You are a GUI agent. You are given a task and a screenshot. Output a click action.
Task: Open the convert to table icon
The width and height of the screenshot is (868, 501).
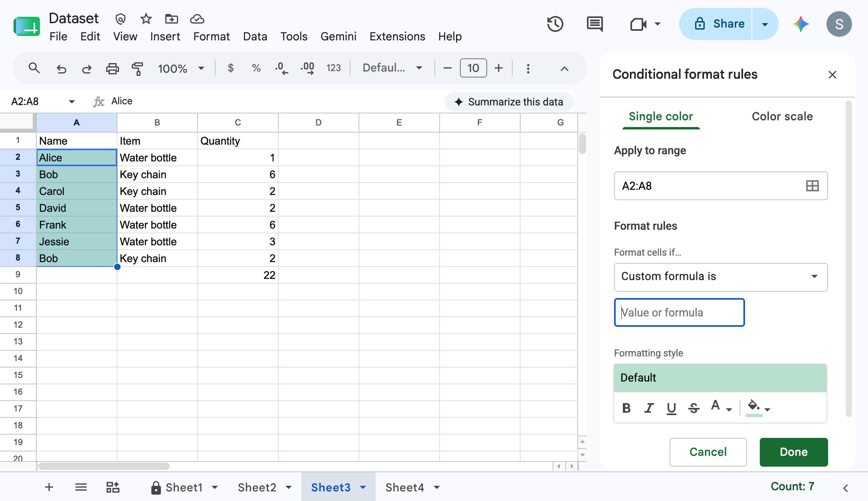[x=113, y=487]
